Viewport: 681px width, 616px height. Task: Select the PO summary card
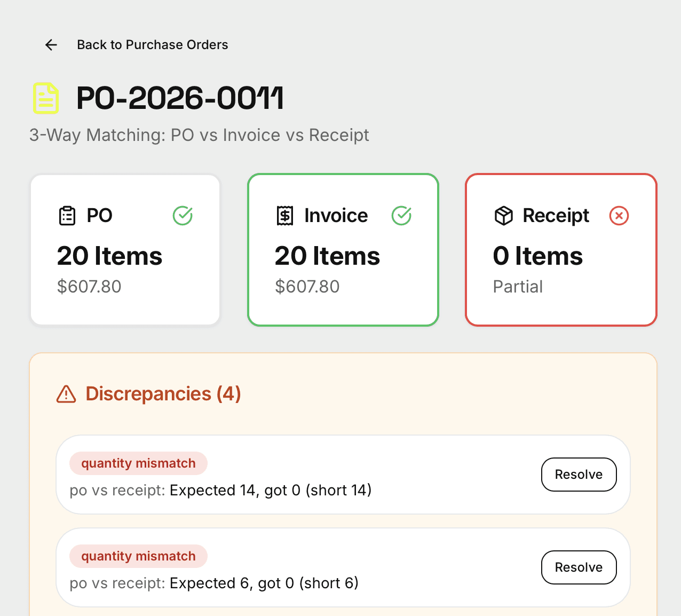(125, 249)
